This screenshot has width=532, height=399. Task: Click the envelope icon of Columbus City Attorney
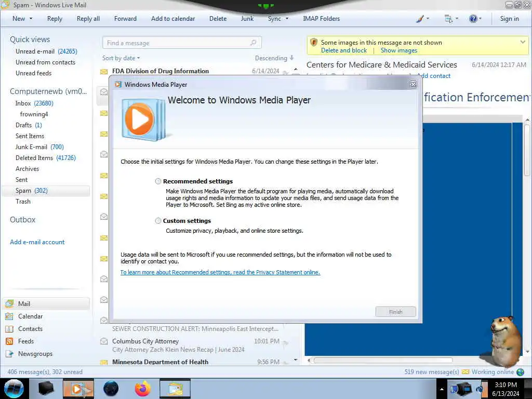(104, 341)
